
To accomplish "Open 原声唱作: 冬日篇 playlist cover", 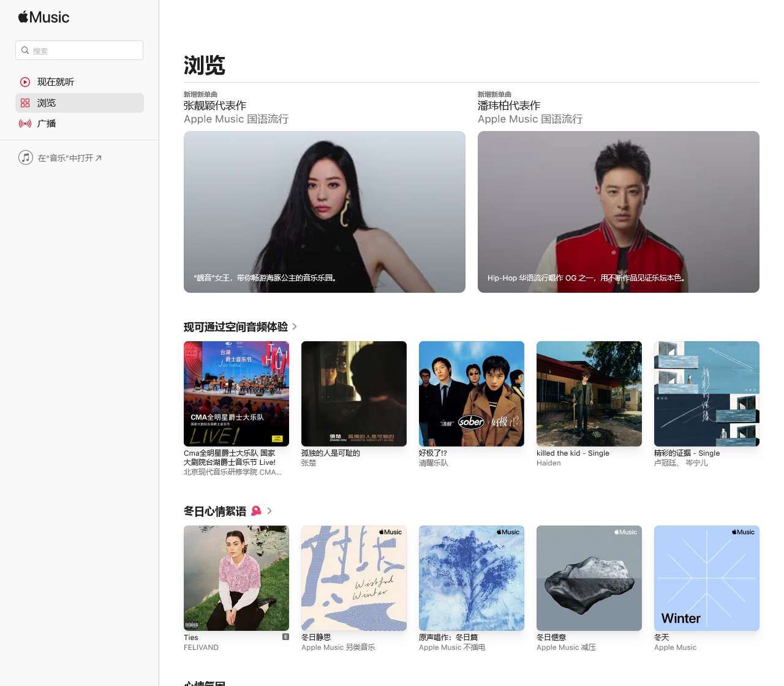I will click(472, 578).
